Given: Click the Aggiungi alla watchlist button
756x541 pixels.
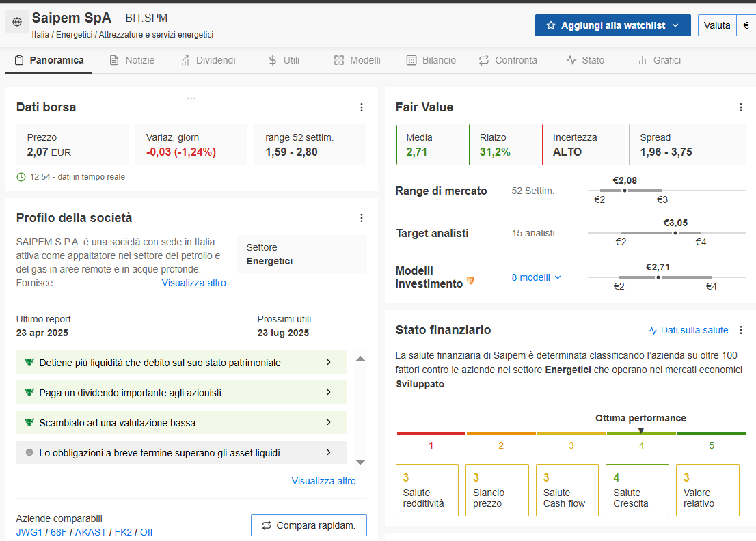Looking at the screenshot, I should click(613, 25).
